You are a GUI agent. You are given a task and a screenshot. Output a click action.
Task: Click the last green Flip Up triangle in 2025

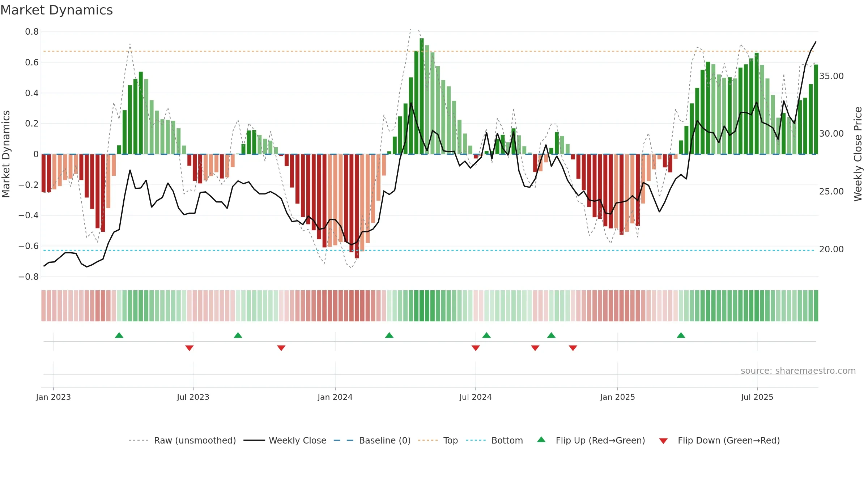pyautogui.click(x=681, y=335)
